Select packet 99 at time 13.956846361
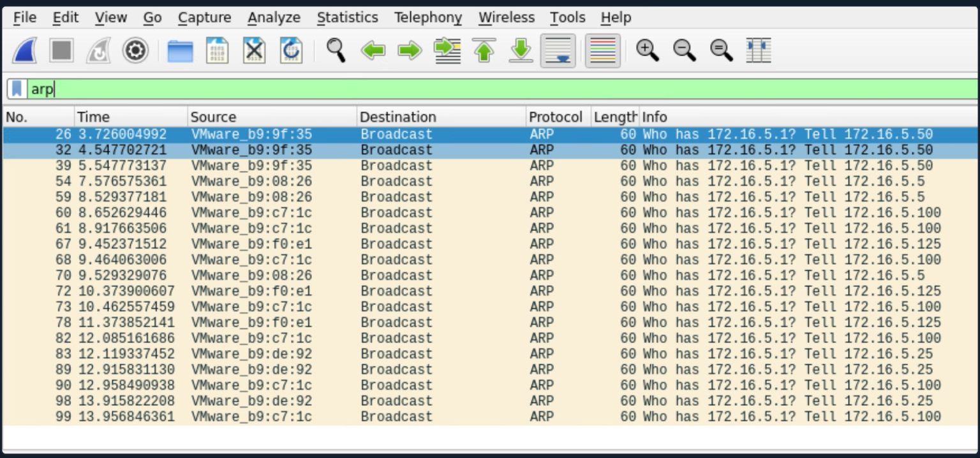The height and width of the screenshot is (458, 980). (490, 417)
